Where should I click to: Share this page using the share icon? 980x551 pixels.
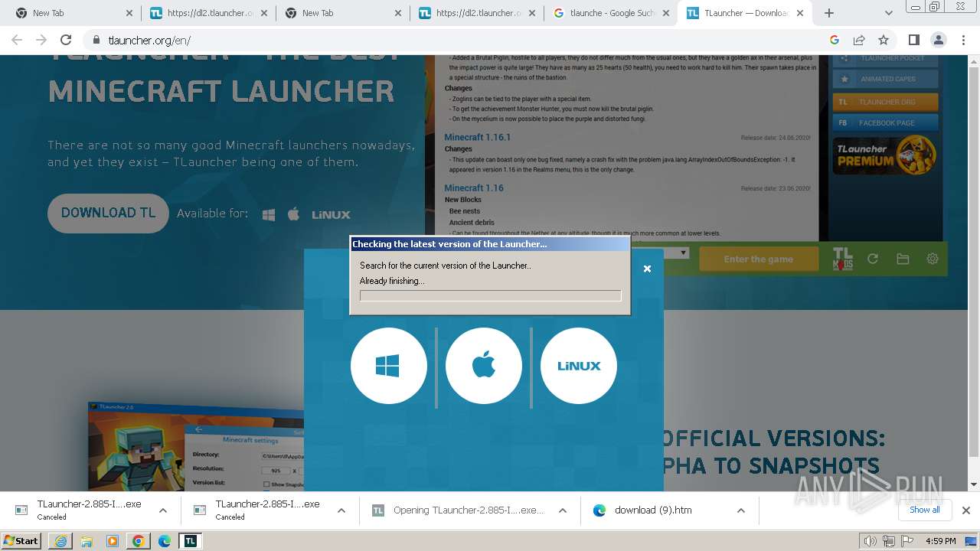(859, 41)
